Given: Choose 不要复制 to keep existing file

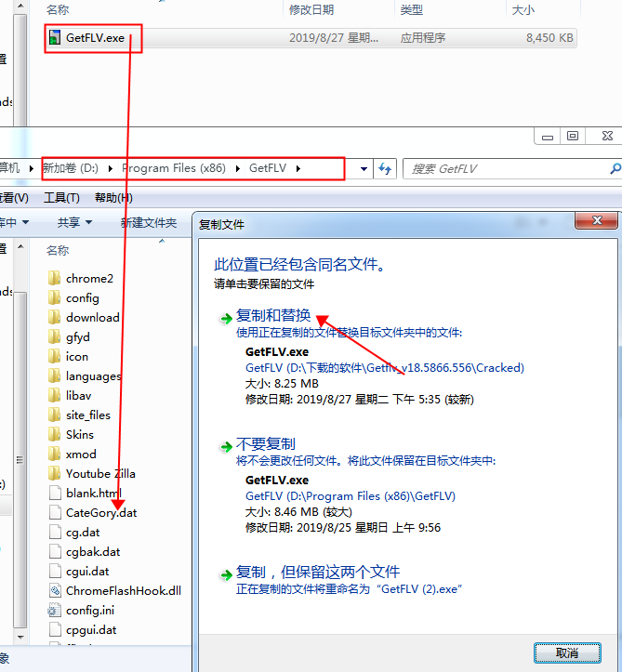Looking at the screenshot, I should coord(265,444).
